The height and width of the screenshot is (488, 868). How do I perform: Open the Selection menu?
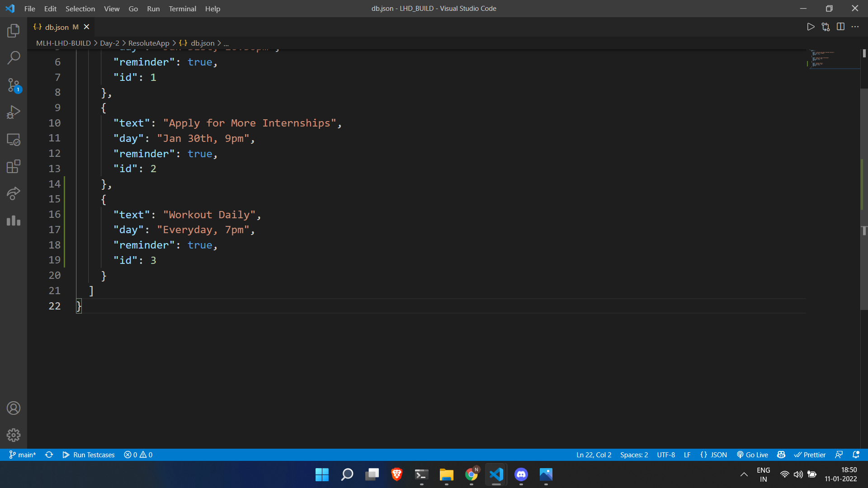(80, 9)
